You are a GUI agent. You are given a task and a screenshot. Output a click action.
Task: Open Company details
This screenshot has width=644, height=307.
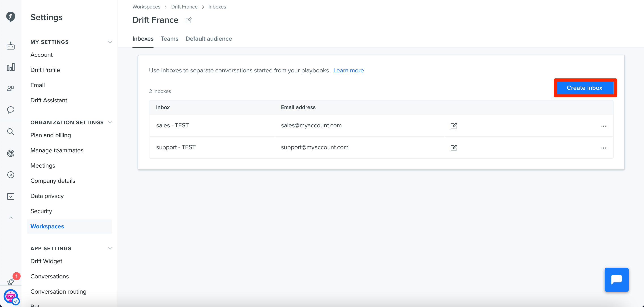click(x=53, y=181)
